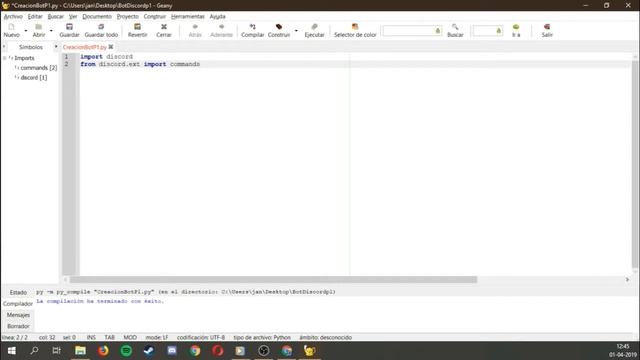The image size is (640, 360).
Task: Open the Archivo menu
Action: coord(13,16)
